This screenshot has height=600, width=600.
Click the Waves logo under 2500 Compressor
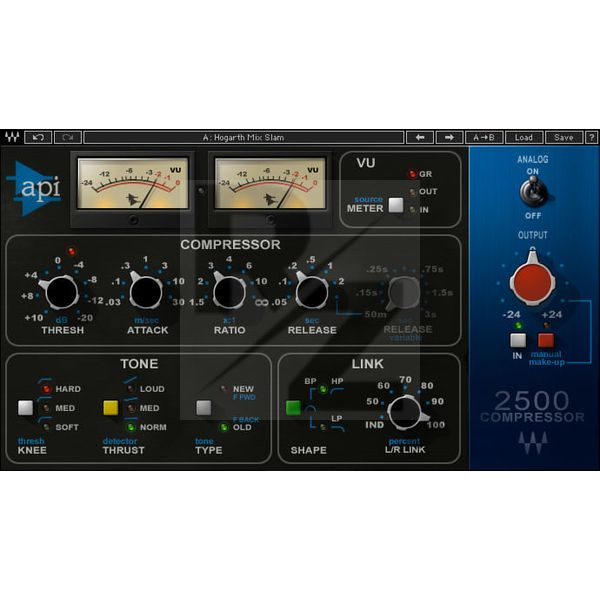tap(533, 443)
